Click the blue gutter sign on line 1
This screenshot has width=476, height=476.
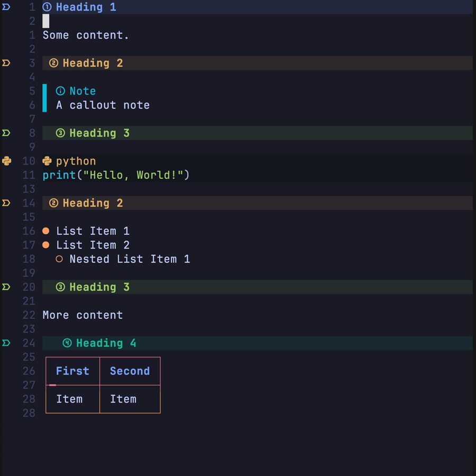click(x=6, y=7)
